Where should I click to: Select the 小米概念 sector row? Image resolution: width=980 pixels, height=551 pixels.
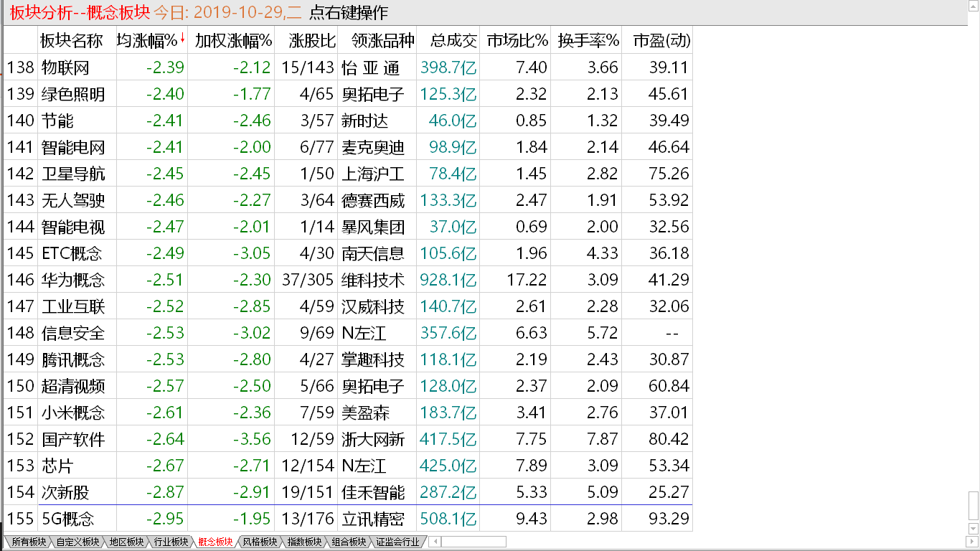click(x=348, y=413)
